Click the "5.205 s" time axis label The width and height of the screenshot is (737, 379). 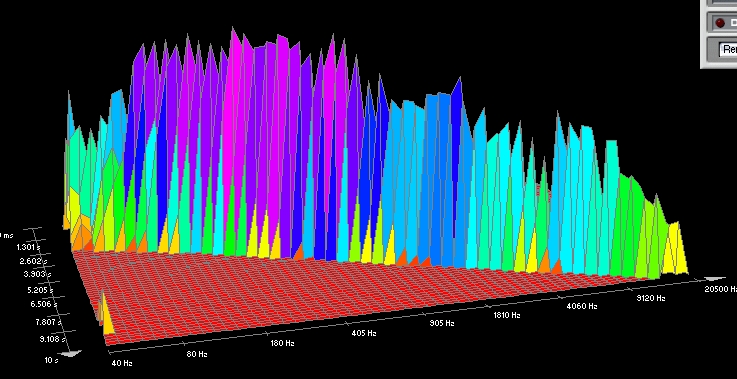(40, 290)
